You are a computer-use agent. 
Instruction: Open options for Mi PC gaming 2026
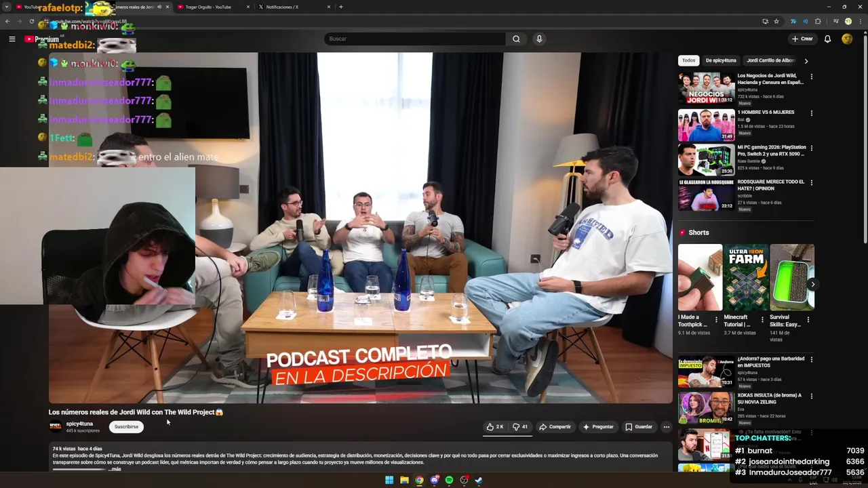click(811, 148)
